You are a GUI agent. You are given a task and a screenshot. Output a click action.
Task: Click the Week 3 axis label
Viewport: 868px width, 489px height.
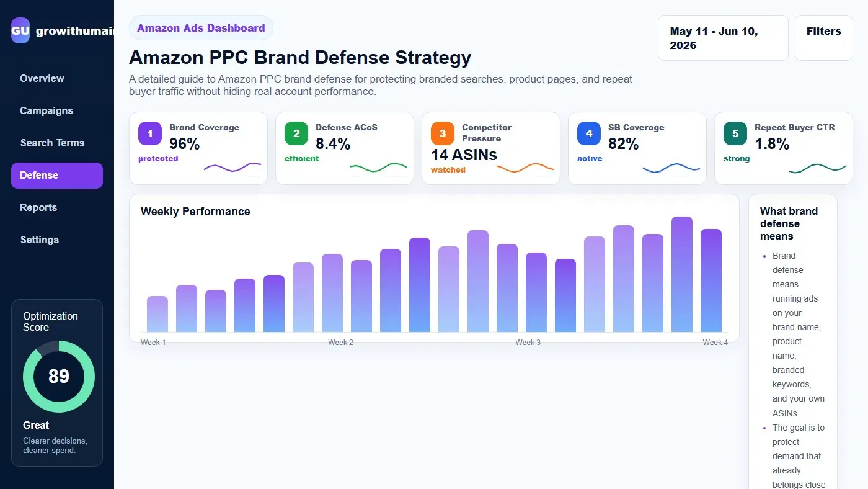click(x=528, y=343)
